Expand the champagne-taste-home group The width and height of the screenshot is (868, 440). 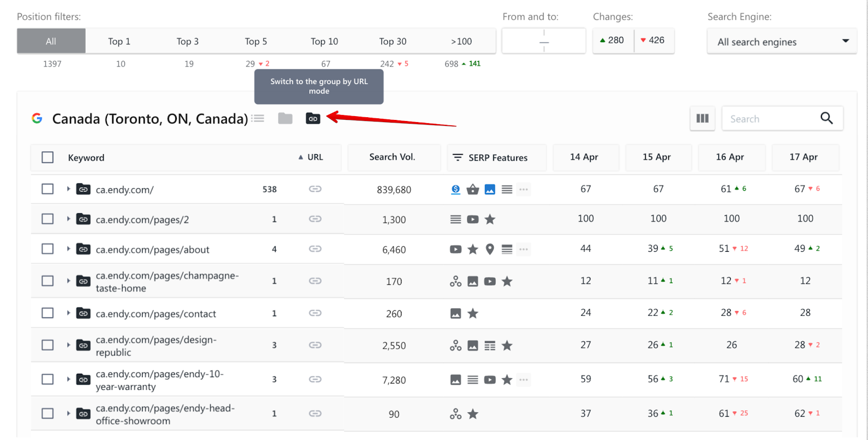68,280
